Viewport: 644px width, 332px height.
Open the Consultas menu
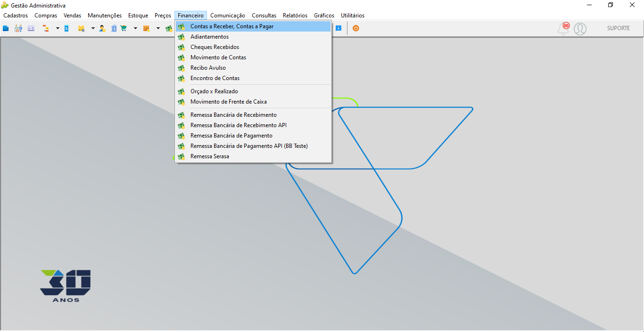click(x=264, y=16)
